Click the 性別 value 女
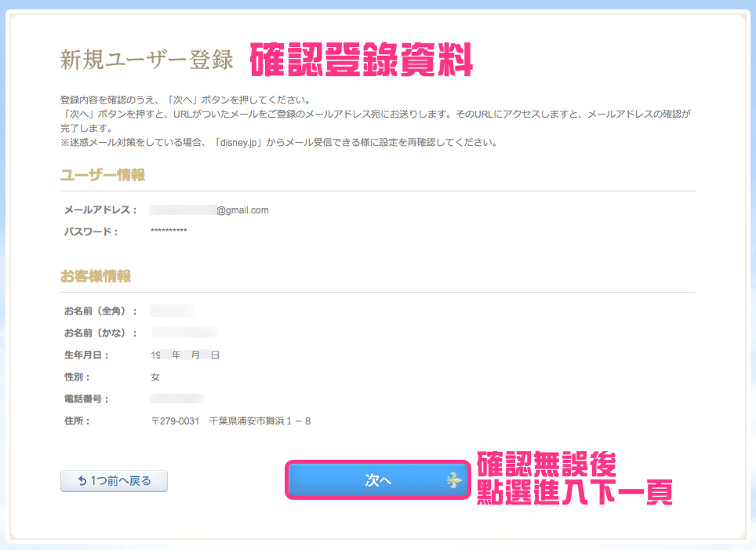The image size is (756, 550). [x=155, y=377]
